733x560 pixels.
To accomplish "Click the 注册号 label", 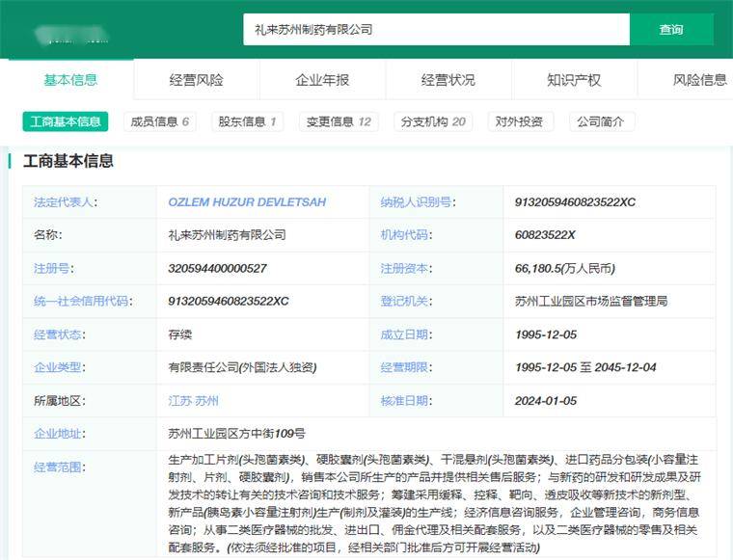I will [x=53, y=269].
